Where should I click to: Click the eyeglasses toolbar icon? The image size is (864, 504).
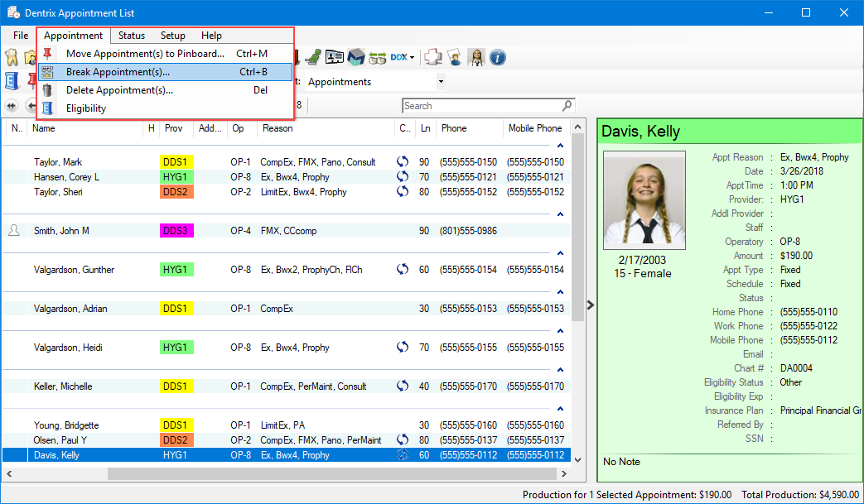[x=378, y=57]
